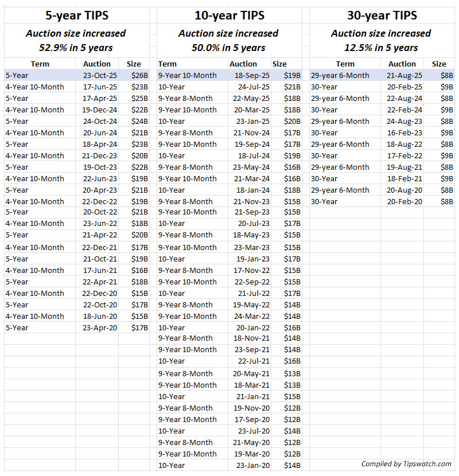Viewport: 459px width, 476px height.
Task: Open the "Compiled by Tipswatch.com" credit
Action: coord(406,464)
